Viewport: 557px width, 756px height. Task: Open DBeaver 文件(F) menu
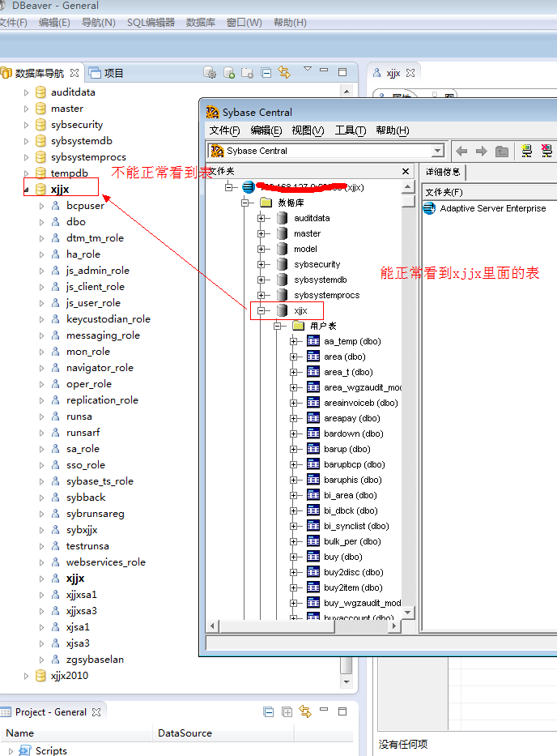[13, 23]
